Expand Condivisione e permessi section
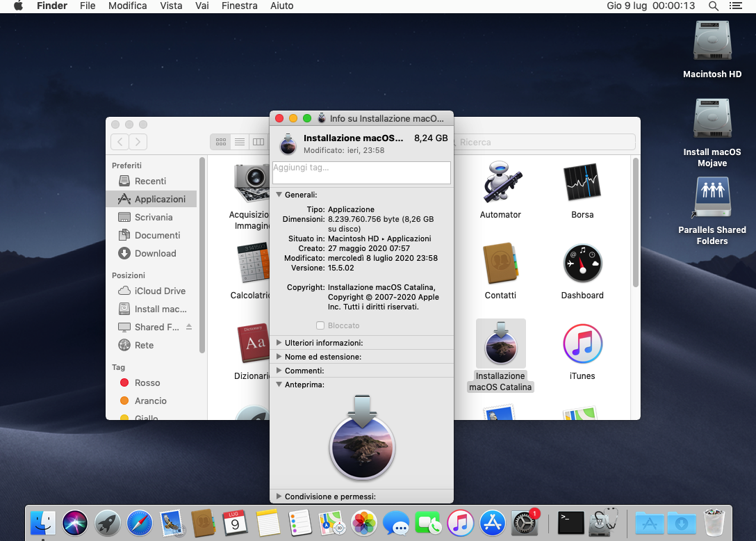The height and width of the screenshot is (541, 756). point(279,496)
